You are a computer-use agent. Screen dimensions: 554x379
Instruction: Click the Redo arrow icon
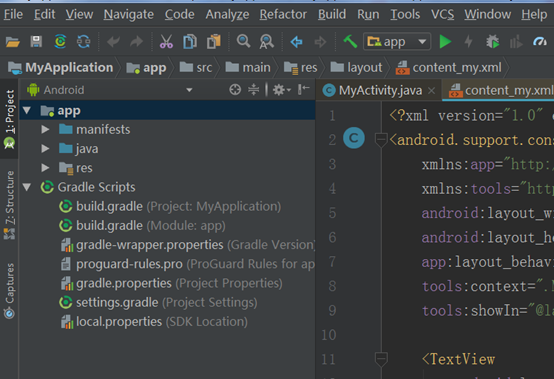pyautogui.click(x=136, y=42)
